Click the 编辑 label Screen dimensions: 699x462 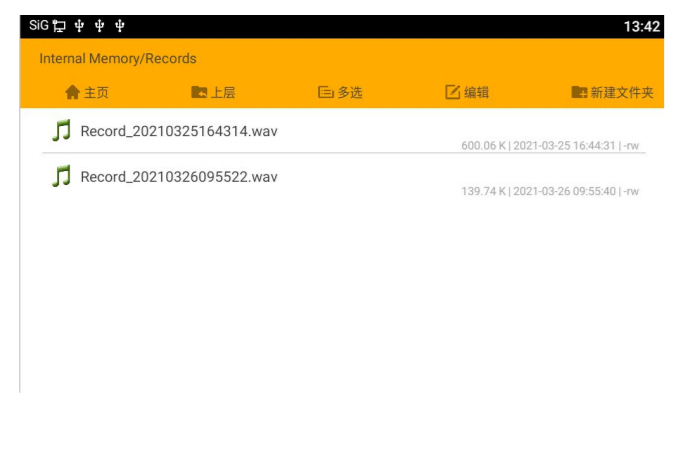(x=476, y=92)
